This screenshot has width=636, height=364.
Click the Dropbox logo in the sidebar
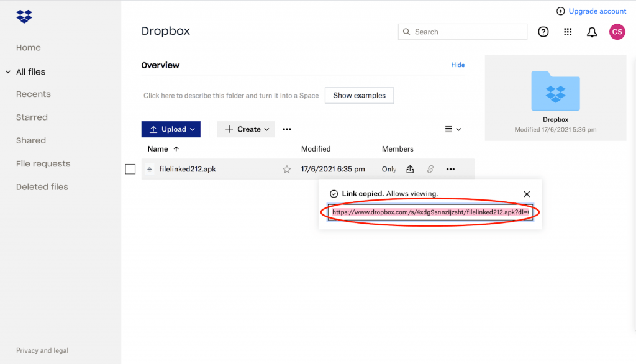tap(24, 16)
